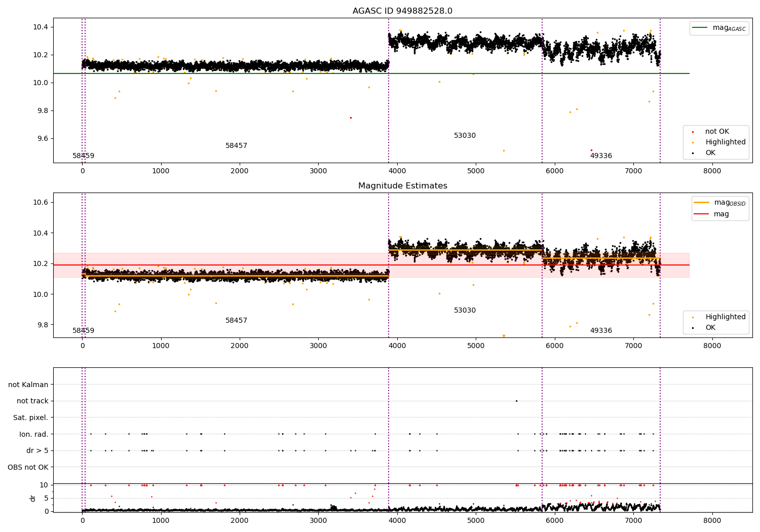
Task: Click the 'Ion. rad.' row label
Action: [34, 434]
